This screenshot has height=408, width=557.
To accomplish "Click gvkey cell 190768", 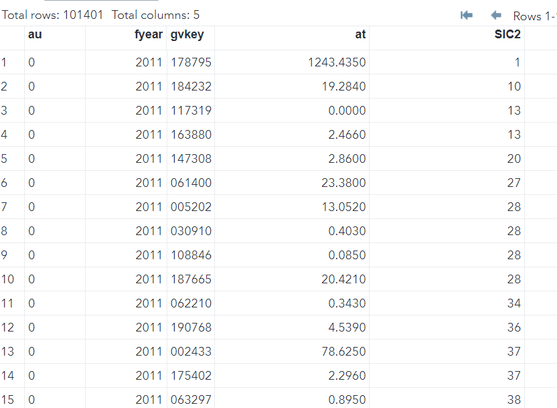I will coord(191,327).
